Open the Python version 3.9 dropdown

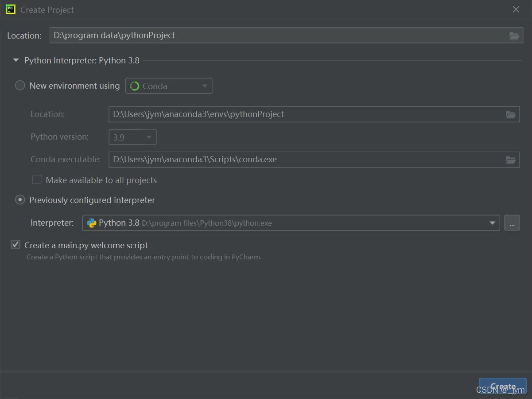pos(132,137)
